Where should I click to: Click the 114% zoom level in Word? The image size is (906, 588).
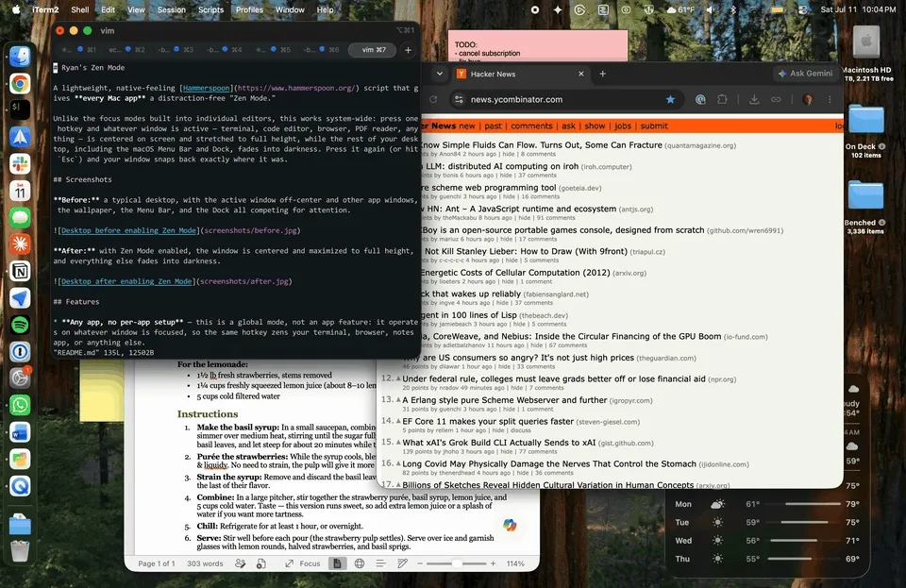pos(515,563)
